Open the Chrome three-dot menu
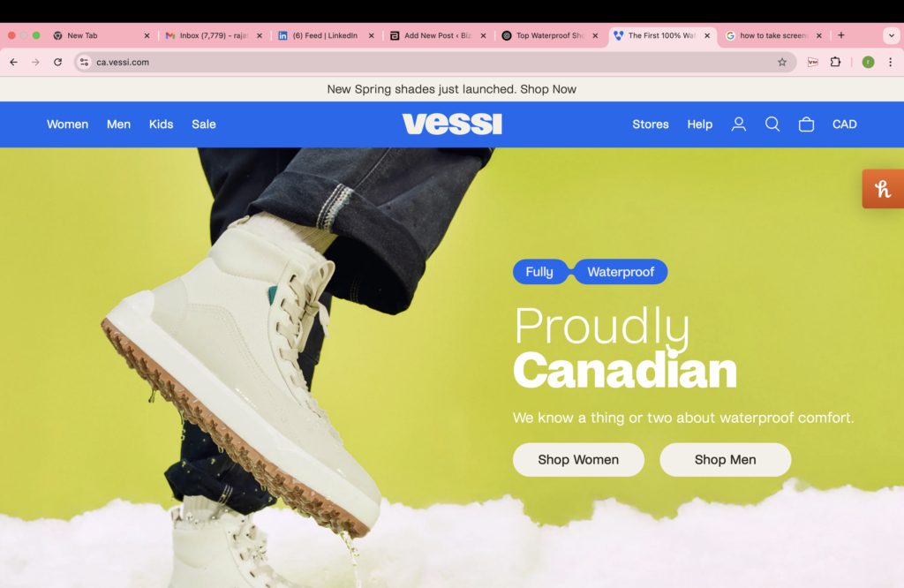Screen dimensions: 904x588 tap(890, 62)
